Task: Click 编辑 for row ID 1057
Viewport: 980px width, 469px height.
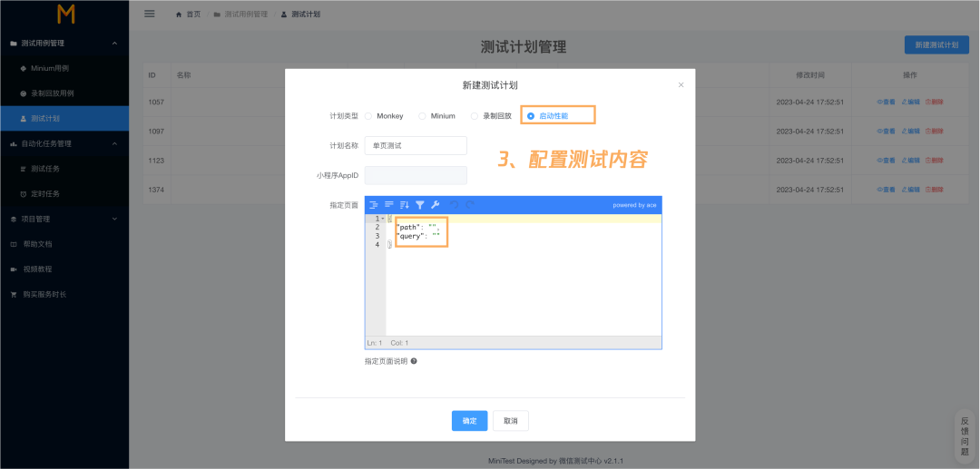Action: 911,102
